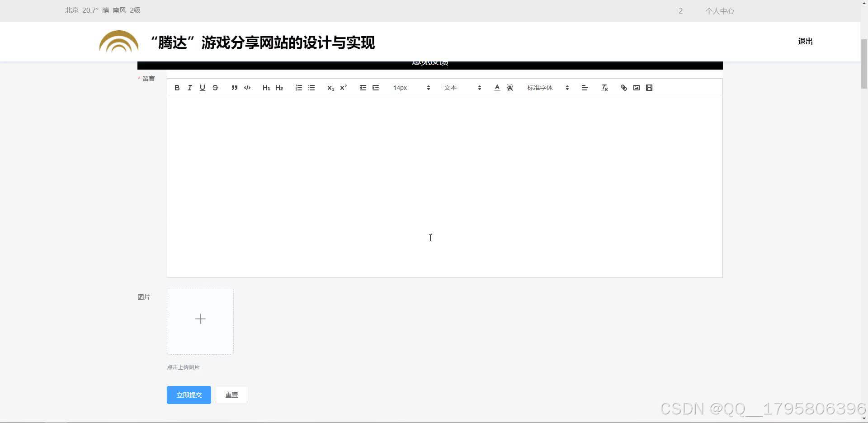Open the 文本 heading style dropdown
The height and width of the screenshot is (423, 868).
462,88
